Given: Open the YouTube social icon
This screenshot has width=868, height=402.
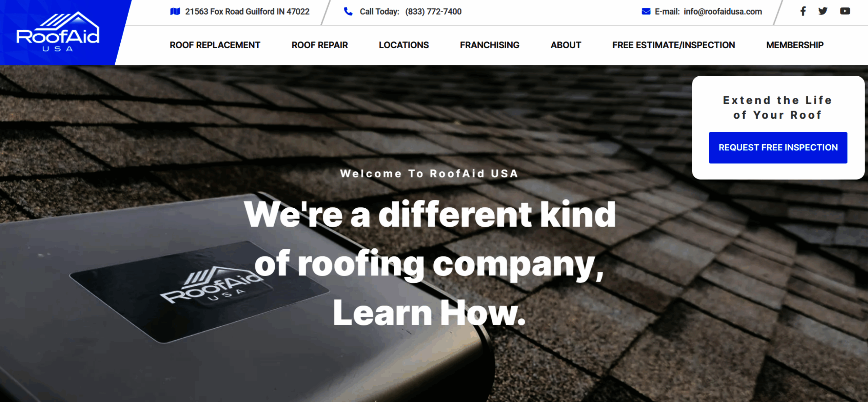Looking at the screenshot, I should [x=845, y=11].
